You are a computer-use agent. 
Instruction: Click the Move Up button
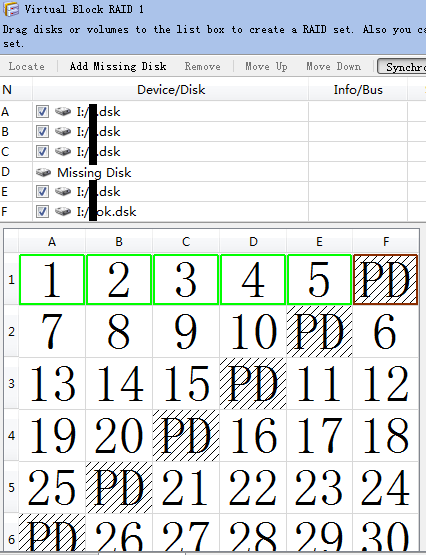(266, 66)
